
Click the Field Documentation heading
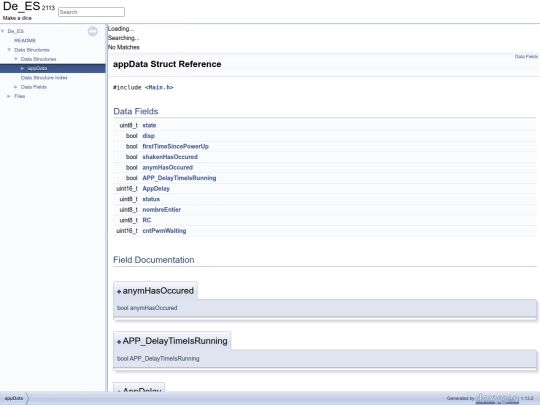(154, 260)
